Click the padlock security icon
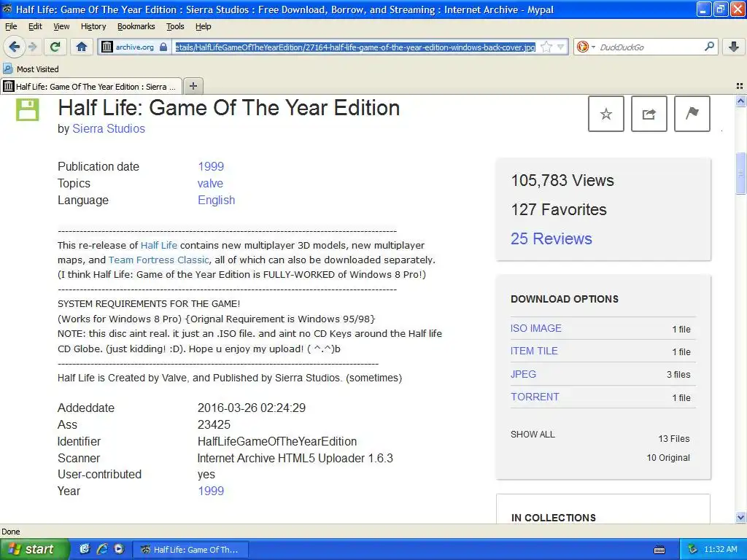The image size is (747, 560). tap(163, 47)
